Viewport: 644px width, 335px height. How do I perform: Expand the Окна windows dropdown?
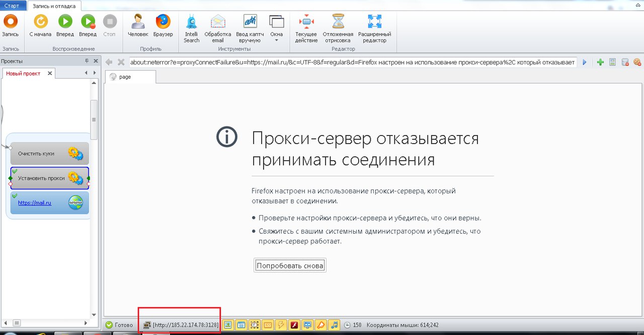click(x=276, y=29)
